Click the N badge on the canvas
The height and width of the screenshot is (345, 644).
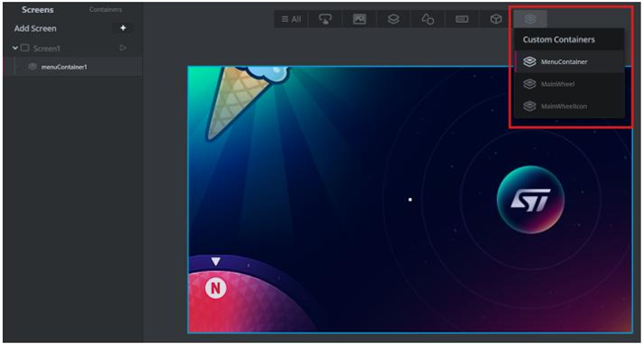(x=215, y=288)
